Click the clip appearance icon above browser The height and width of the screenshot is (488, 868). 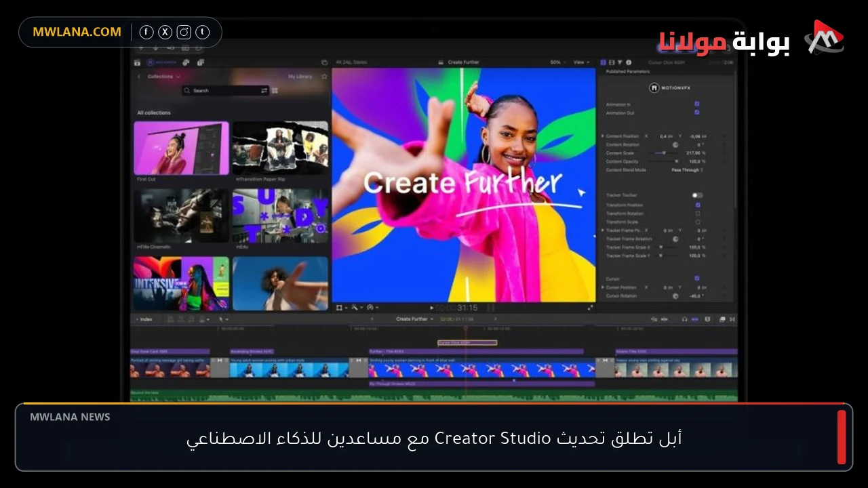coord(324,62)
